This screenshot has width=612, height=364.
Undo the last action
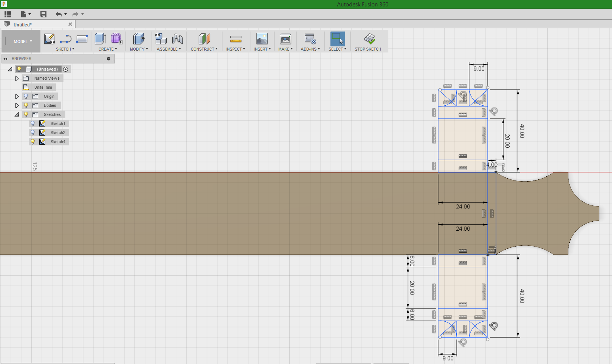point(59,14)
